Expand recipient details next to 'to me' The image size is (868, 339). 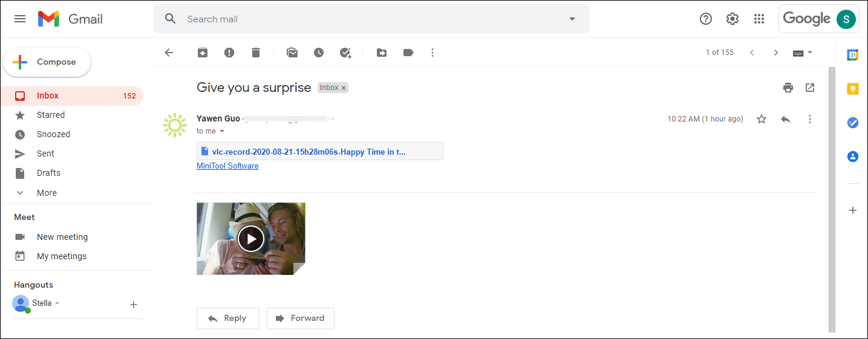click(x=222, y=131)
